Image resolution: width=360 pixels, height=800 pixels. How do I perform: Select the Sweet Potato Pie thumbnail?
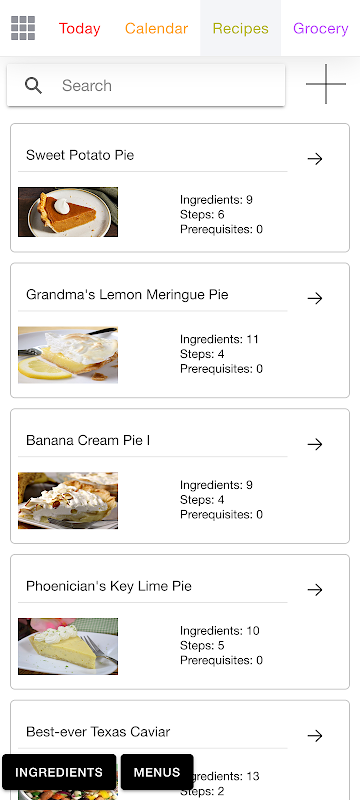coord(68,212)
